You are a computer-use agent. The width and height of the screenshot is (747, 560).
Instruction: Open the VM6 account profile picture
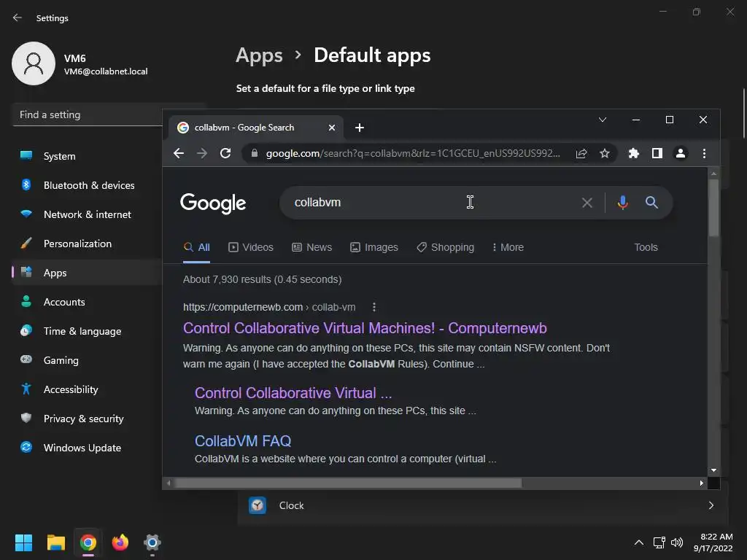coord(34,63)
